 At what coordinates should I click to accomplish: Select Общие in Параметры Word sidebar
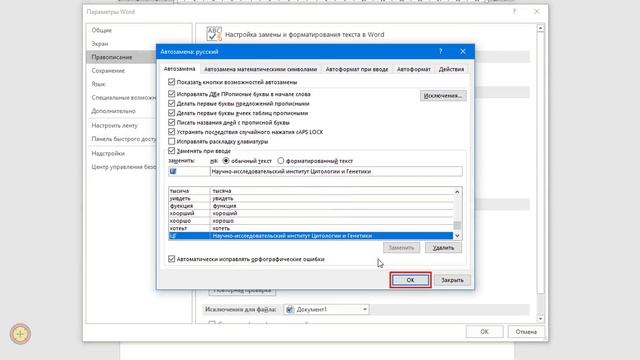click(102, 30)
